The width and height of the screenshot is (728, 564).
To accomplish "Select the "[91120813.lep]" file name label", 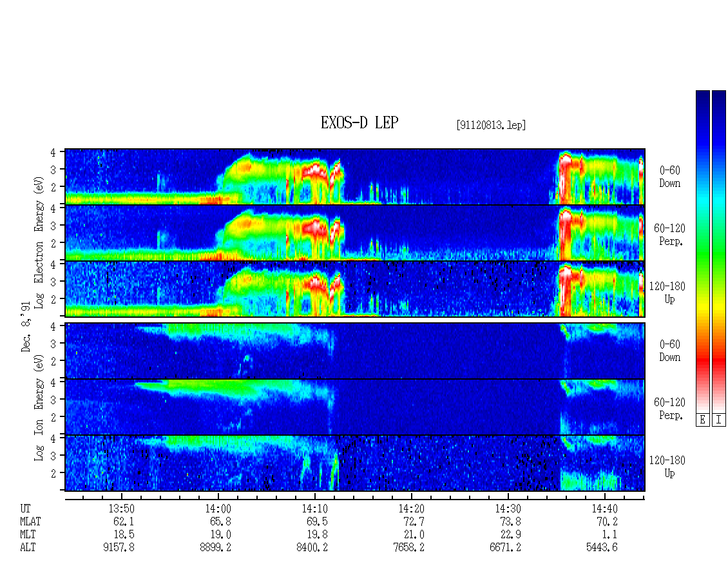I will (x=491, y=124).
